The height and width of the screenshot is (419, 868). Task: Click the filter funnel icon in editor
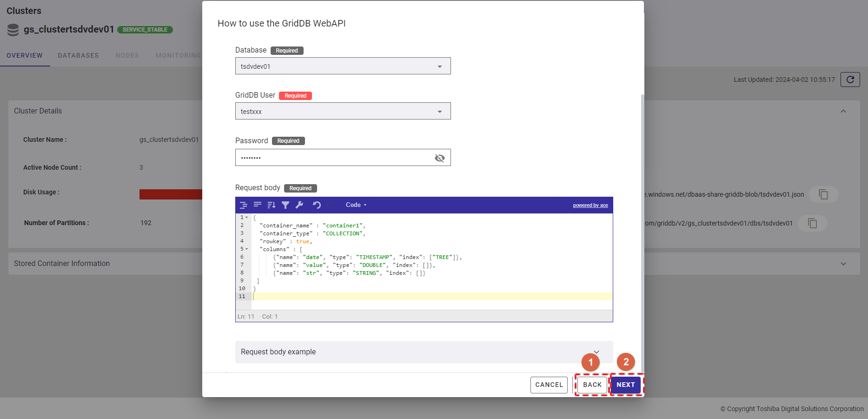(x=285, y=205)
